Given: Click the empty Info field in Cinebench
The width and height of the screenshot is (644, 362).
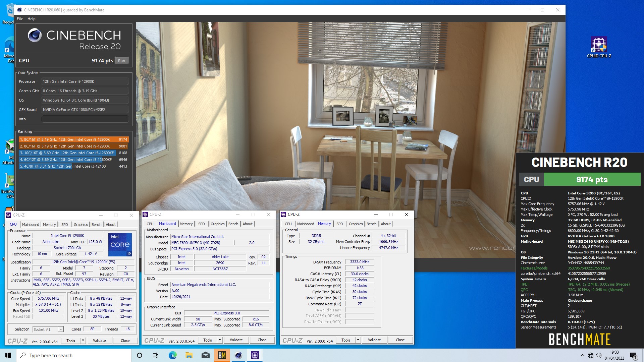Looking at the screenshot, I should [x=85, y=119].
